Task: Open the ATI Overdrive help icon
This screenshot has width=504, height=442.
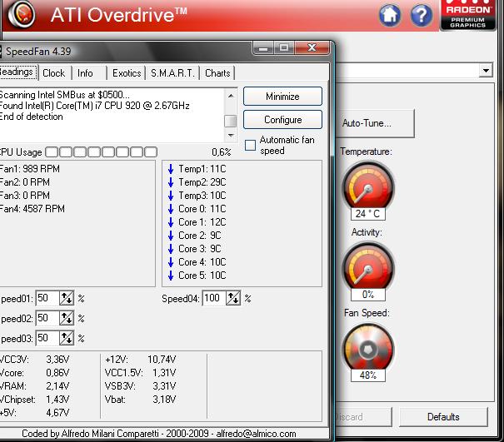Action: (x=422, y=15)
